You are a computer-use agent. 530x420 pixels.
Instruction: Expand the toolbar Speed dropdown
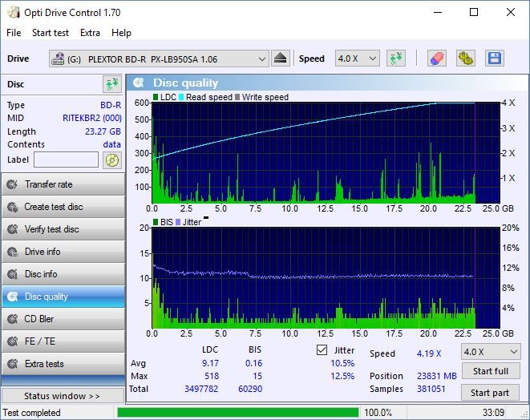(373, 59)
